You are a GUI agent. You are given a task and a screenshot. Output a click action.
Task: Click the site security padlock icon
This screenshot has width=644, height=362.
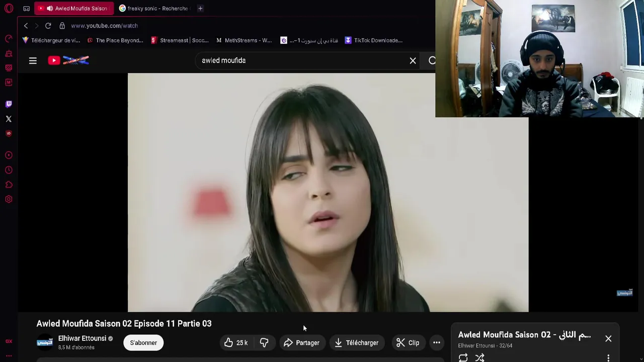62,26
